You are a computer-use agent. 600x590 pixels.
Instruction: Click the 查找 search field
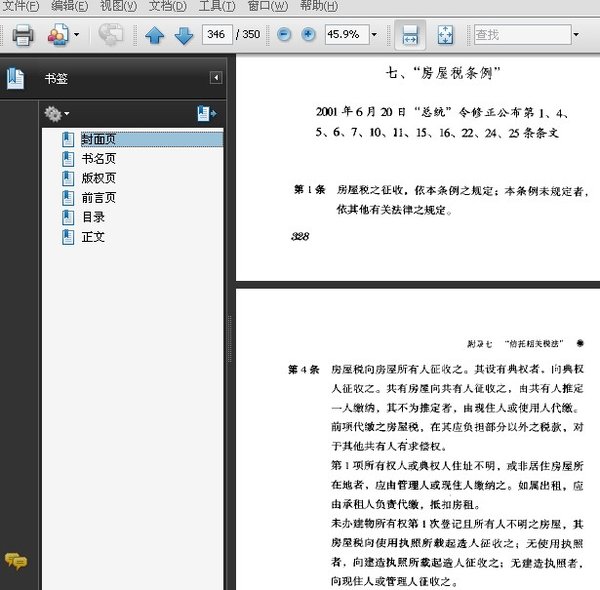(520, 34)
